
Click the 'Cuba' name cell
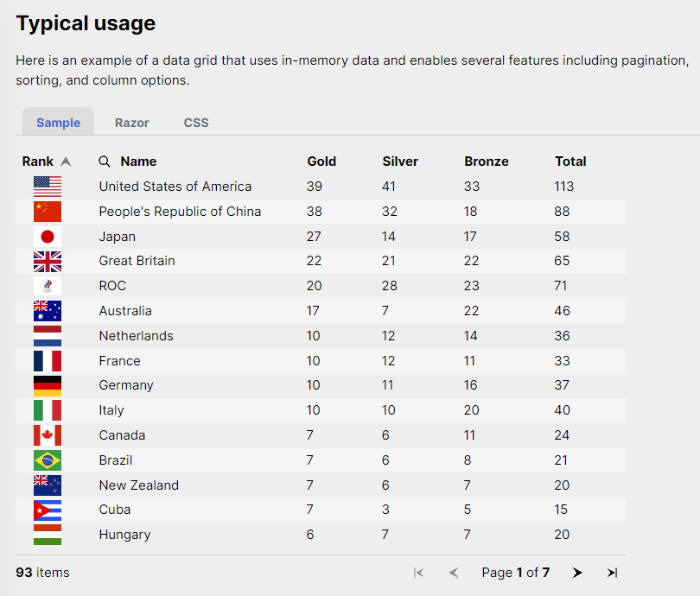pyautogui.click(x=115, y=510)
